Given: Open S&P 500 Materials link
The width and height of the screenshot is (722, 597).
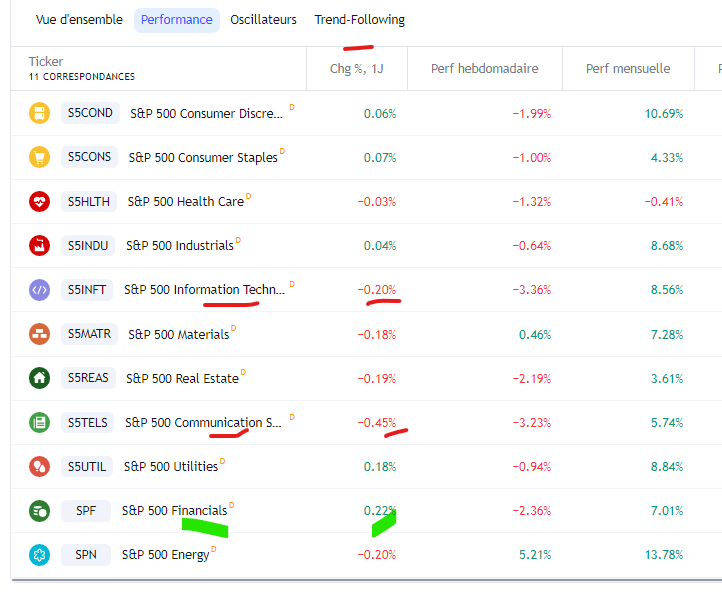Looking at the screenshot, I should tap(179, 335).
